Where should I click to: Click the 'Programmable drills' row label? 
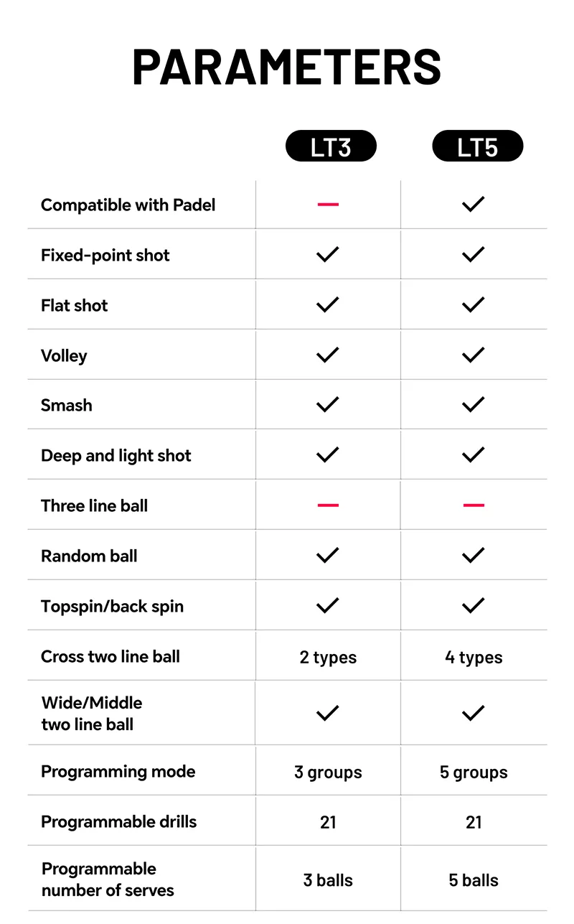(118, 822)
